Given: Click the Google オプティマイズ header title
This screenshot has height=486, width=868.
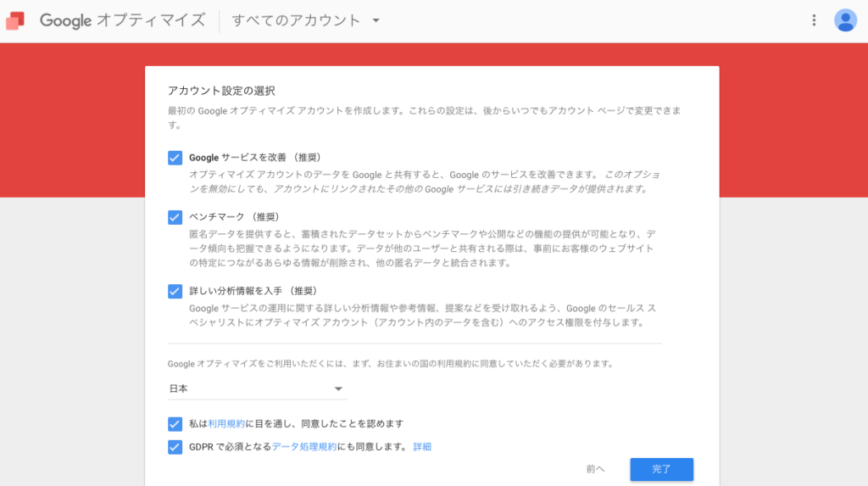Looking at the screenshot, I should pos(122,20).
